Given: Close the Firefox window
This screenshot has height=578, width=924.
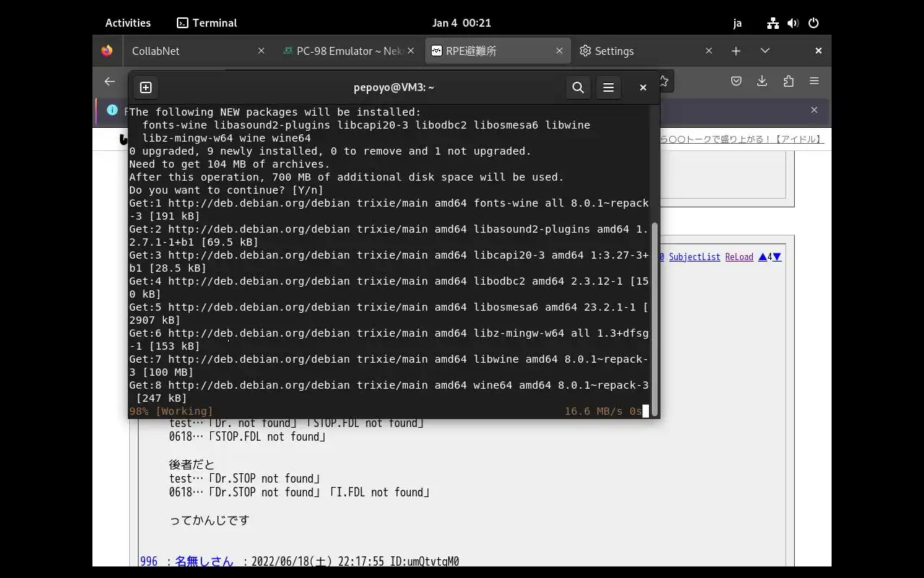Looking at the screenshot, I should point(818,51).
